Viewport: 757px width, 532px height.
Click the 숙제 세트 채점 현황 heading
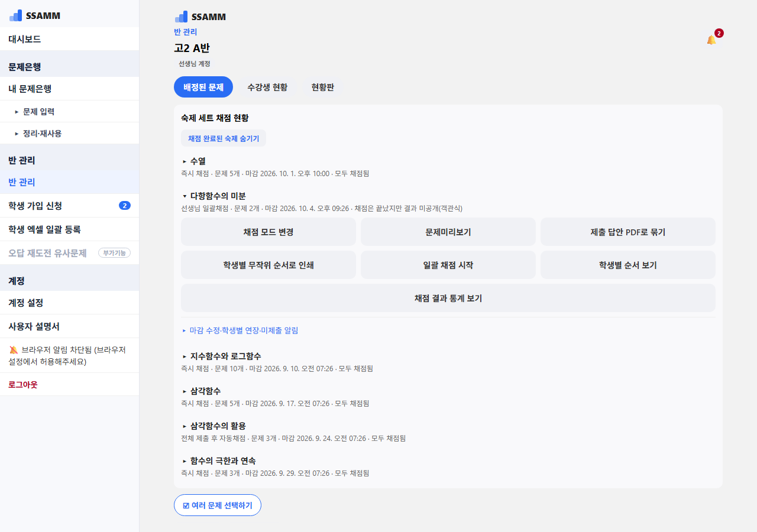215,118
